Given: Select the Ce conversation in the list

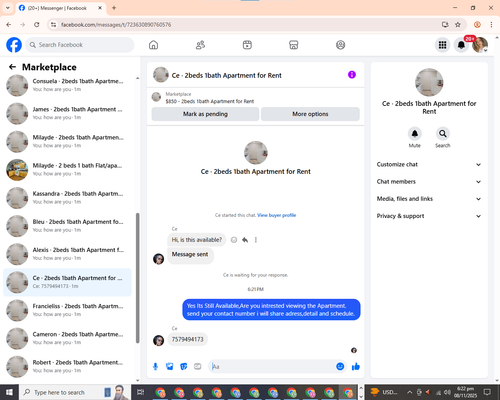Looking at the screenshot, I should click(x=67, y=282).
